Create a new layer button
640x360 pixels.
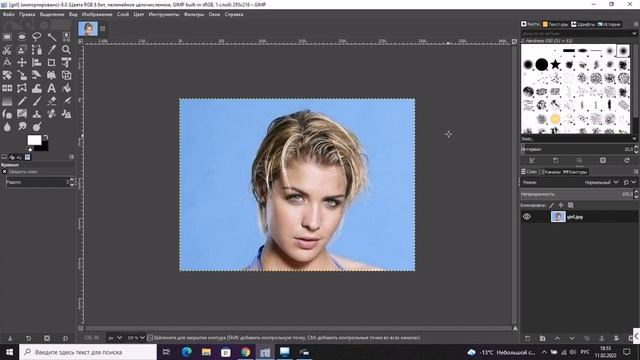[x=527, y=338]
